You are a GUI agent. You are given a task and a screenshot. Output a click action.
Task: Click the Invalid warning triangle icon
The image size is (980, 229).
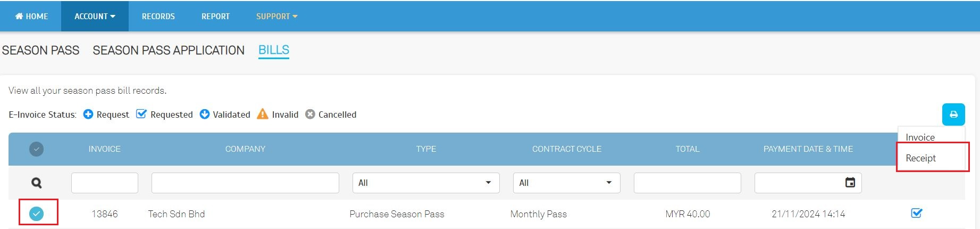point(263,114)
